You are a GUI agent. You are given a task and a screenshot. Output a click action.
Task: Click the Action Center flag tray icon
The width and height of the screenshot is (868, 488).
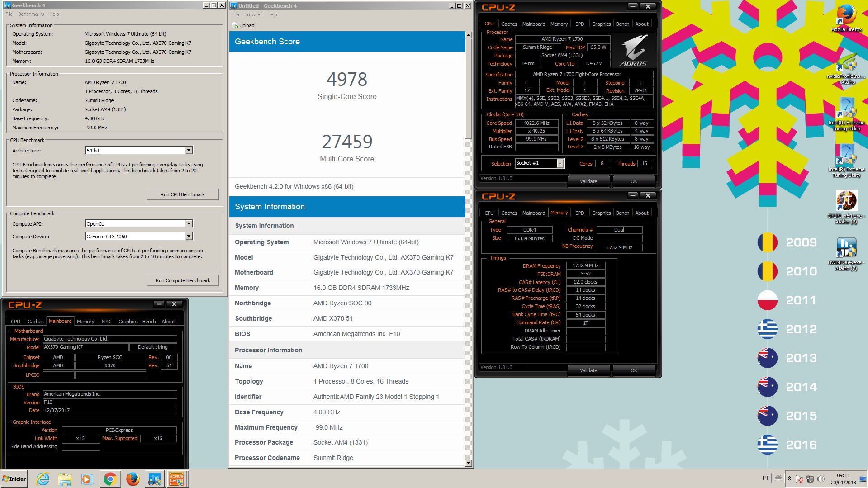click(799, 479)
